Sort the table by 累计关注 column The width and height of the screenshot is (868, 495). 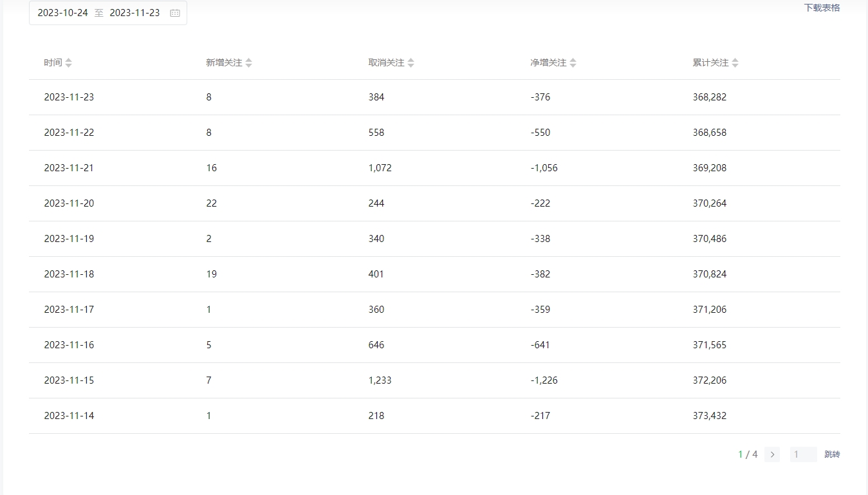(x=735, y=62)
